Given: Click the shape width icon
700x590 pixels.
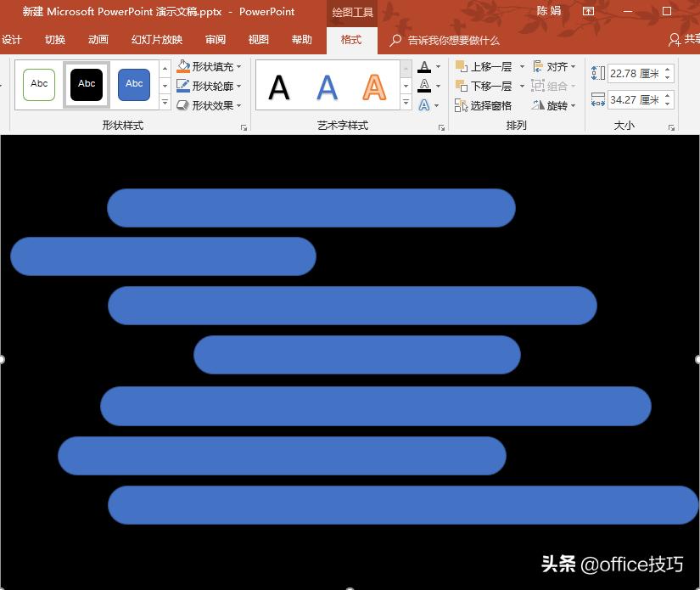Looking at the screenshot, I should click(x=598, y=99).
